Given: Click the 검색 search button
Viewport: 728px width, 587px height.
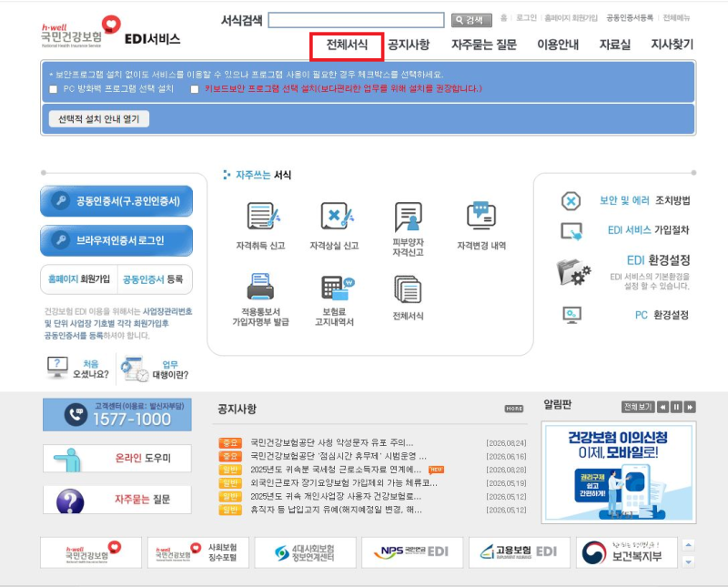Looking at the screenshot, I should click(x=471, y=20).
